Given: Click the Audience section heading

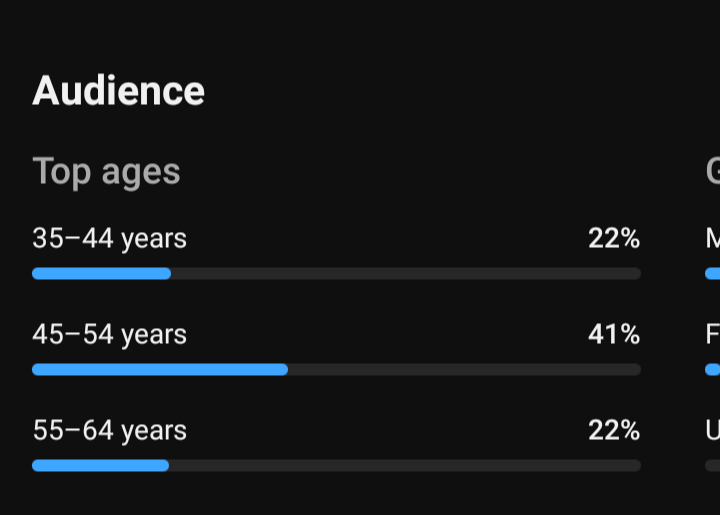Looking at the screenshot, I should point(118,91).
